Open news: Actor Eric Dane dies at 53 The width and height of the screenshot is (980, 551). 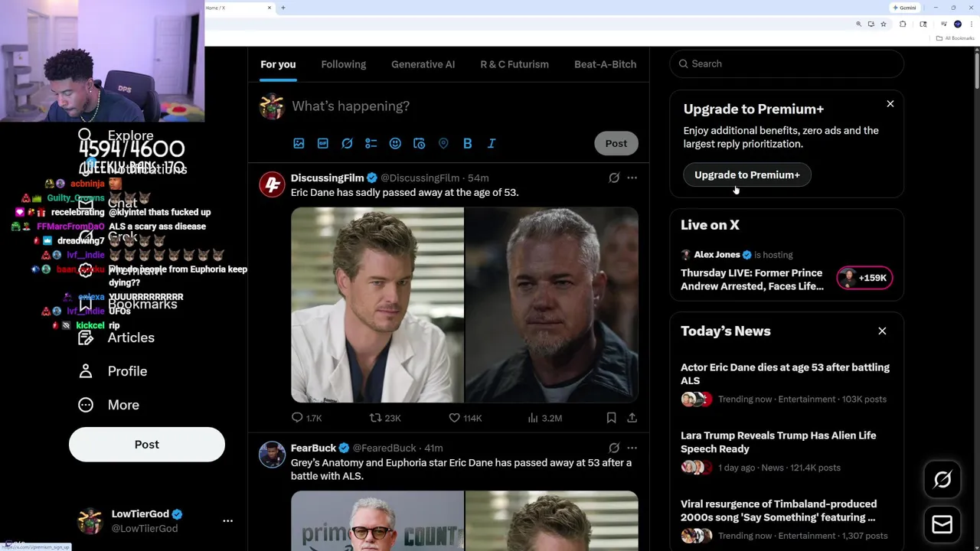(x=785, y=374)
